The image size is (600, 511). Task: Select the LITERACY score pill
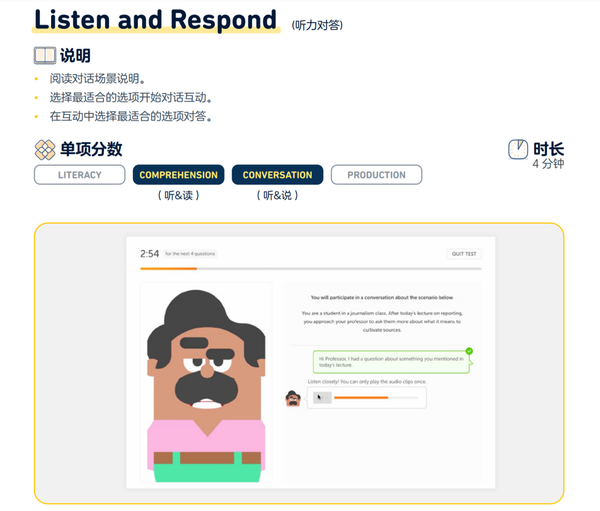80,175
